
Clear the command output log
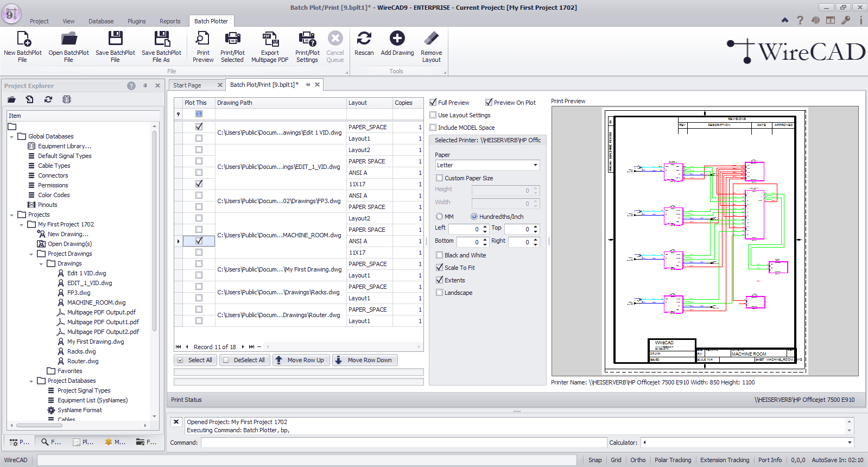[x=176, y=422]
